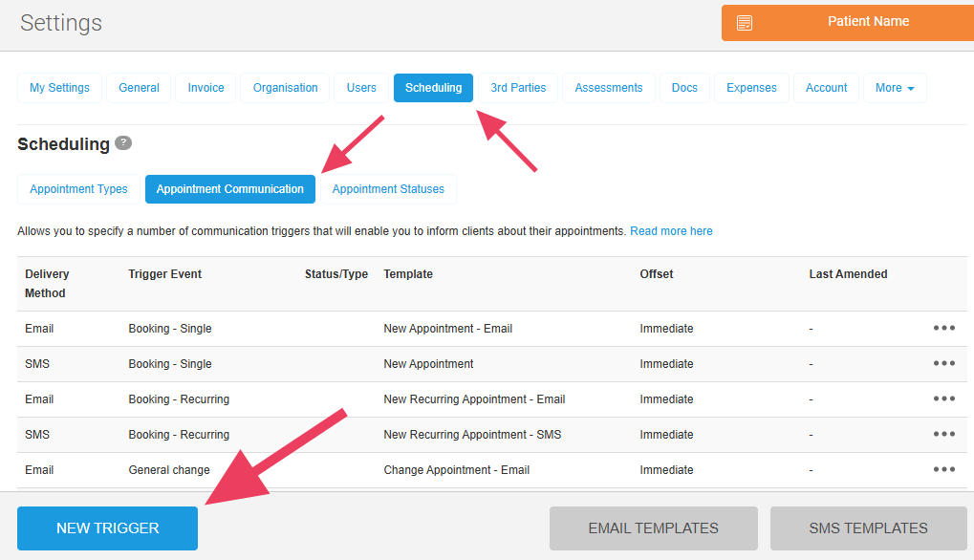
Task: Switch to the Appointment Types tab
Action: [x=78, y=189]
